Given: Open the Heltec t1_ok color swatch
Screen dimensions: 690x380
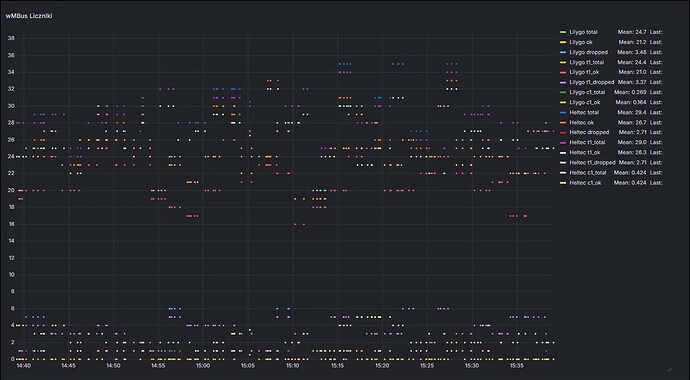Looking at the screenshot, I should tap(563, 153).
